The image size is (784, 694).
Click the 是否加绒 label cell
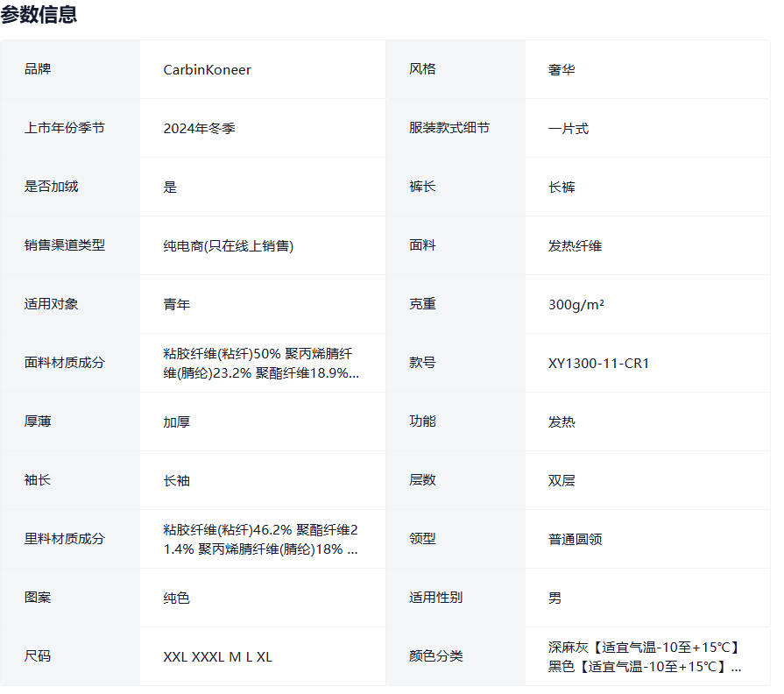[51, 187]
